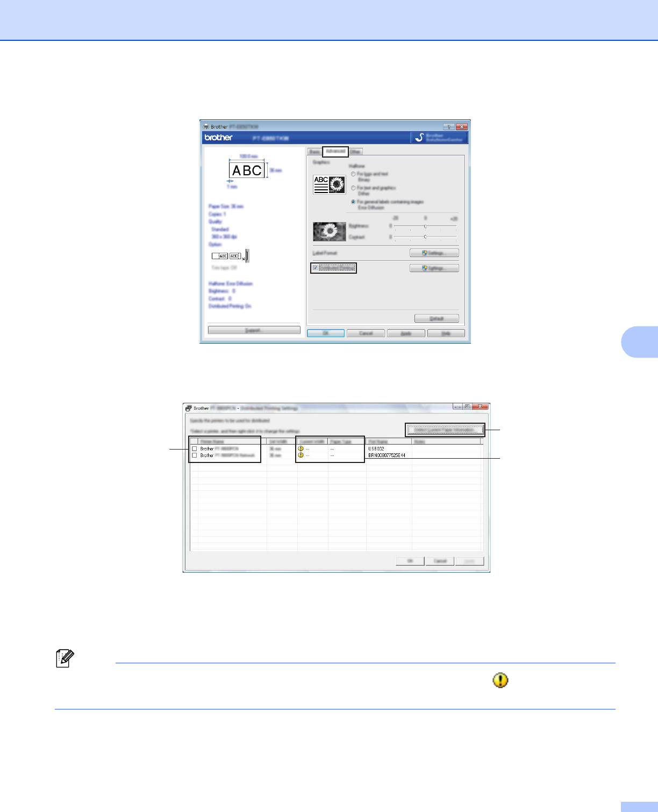The height and width of the screenshot is (812, 658).
Task: Switch to the Basic tab
Action: [x=314, y=152]
